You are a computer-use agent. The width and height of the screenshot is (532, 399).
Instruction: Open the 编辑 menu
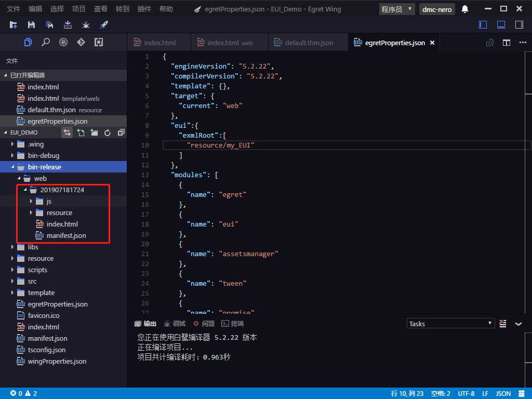pyautogui.click(x=35, y=9)
